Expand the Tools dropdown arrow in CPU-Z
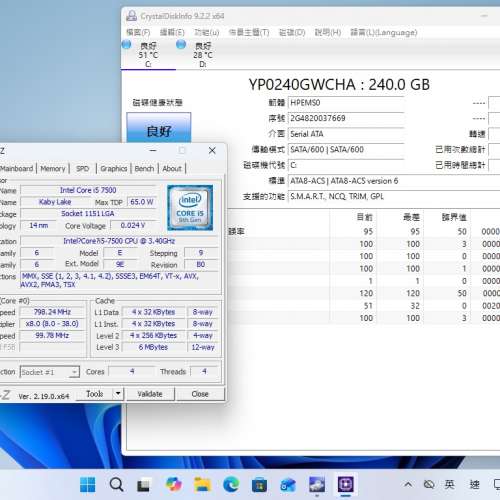 coord(118,394)
